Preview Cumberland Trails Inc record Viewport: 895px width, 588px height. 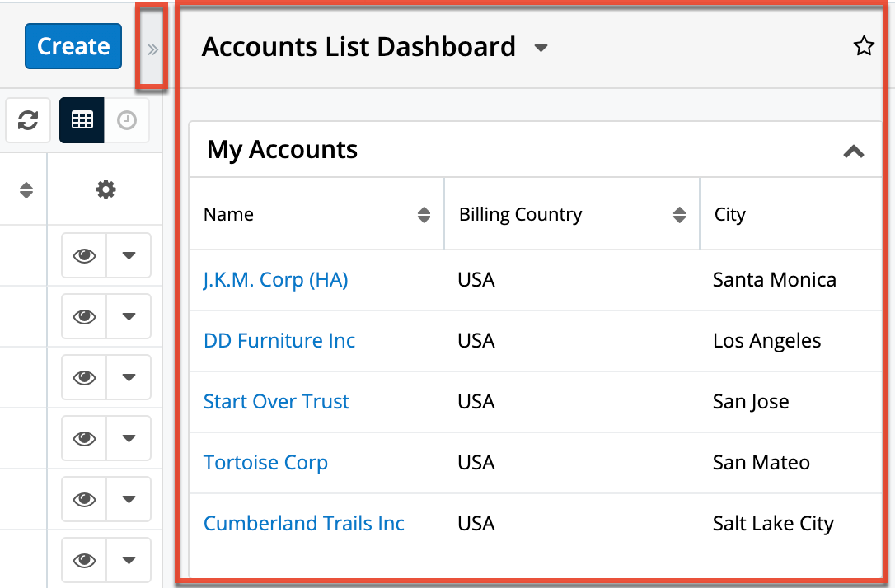(x=83, y=499)
